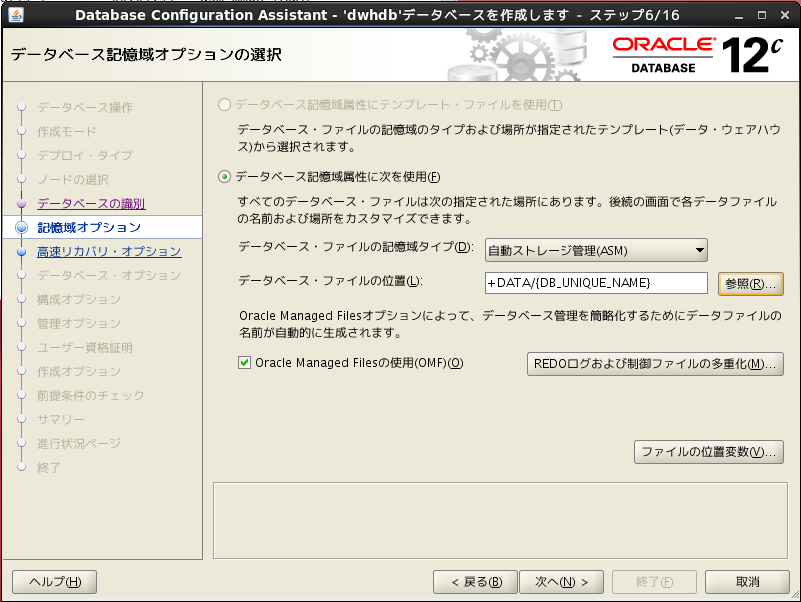This screenshot has width=801, height=602.
Task: Click the 前提条件のチェック step label
Action: 90,396
